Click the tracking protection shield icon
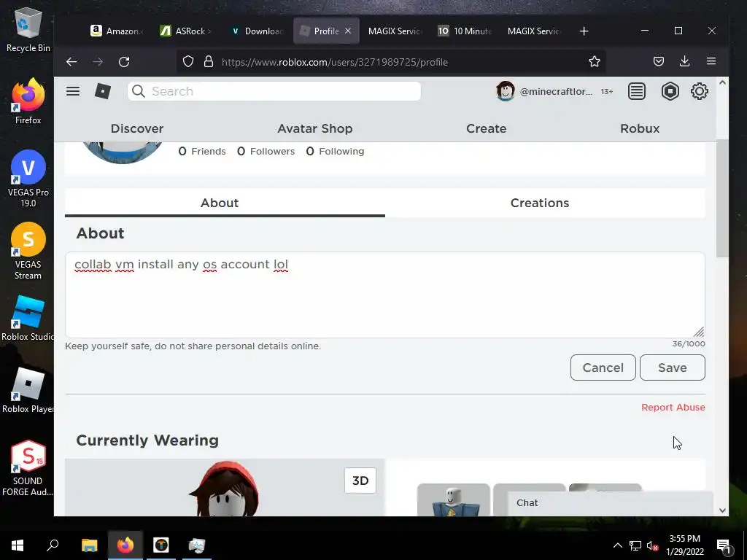Viewport: 747px width, 560px height. [x=188, y=62]
